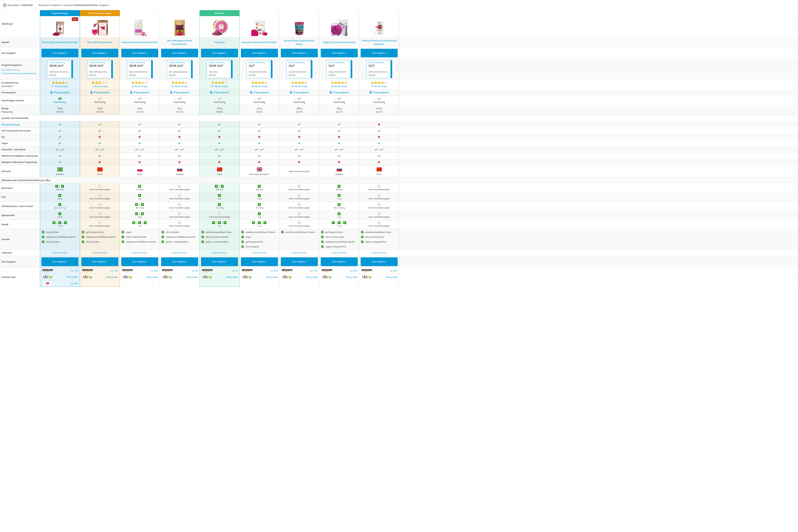Image resolution: width=798 pixels, height=532 pixels.
Task: Click green plus icon in Honeyberry Brennwert cell
Action: point(259,186)
